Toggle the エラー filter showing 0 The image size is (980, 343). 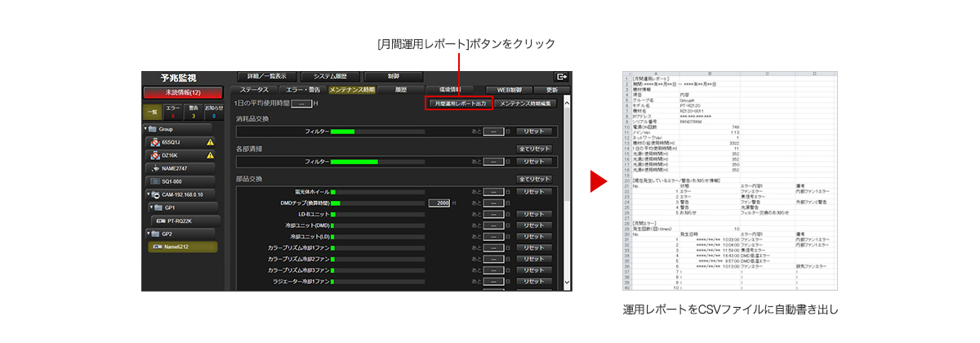173,111
